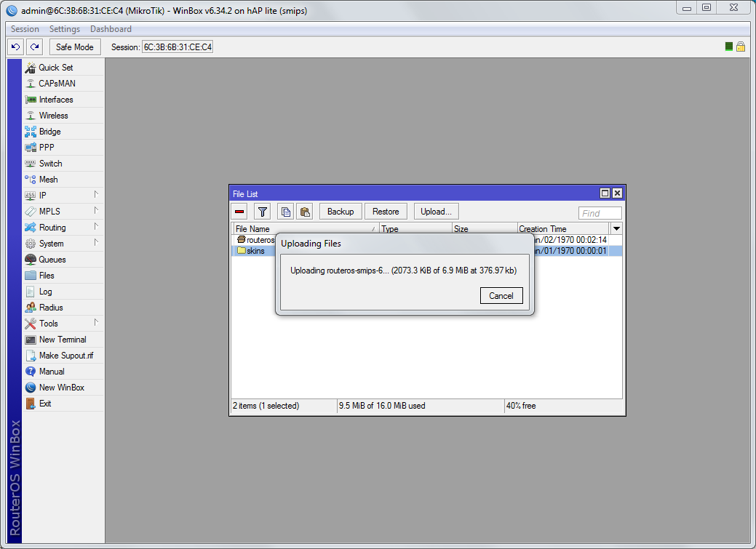756x549 pixels.
Task: Open the Settings menu
Action: coord(65,29)
